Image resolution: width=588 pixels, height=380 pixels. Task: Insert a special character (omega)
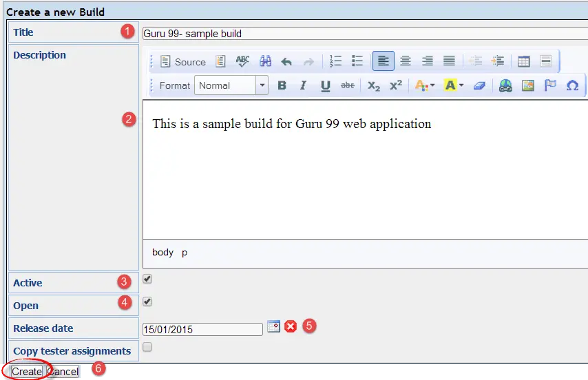coord(572,86)
